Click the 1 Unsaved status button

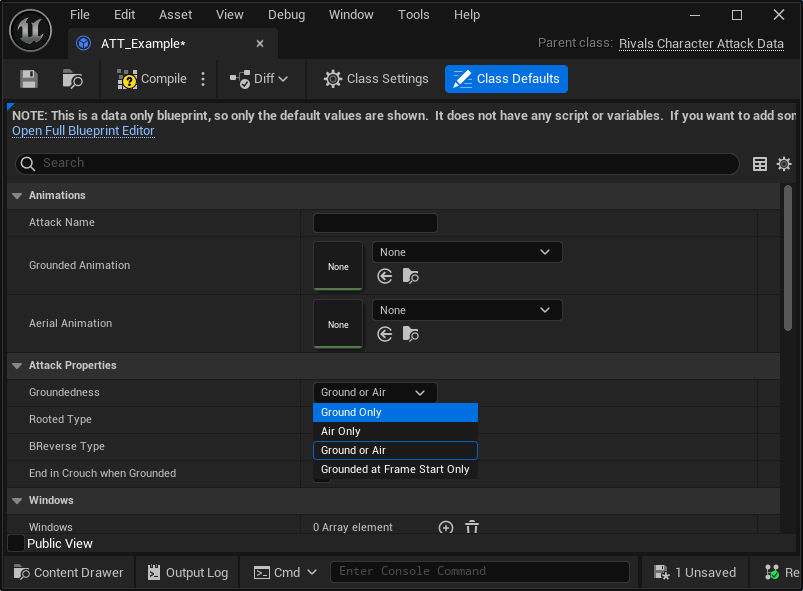point(695,572)
